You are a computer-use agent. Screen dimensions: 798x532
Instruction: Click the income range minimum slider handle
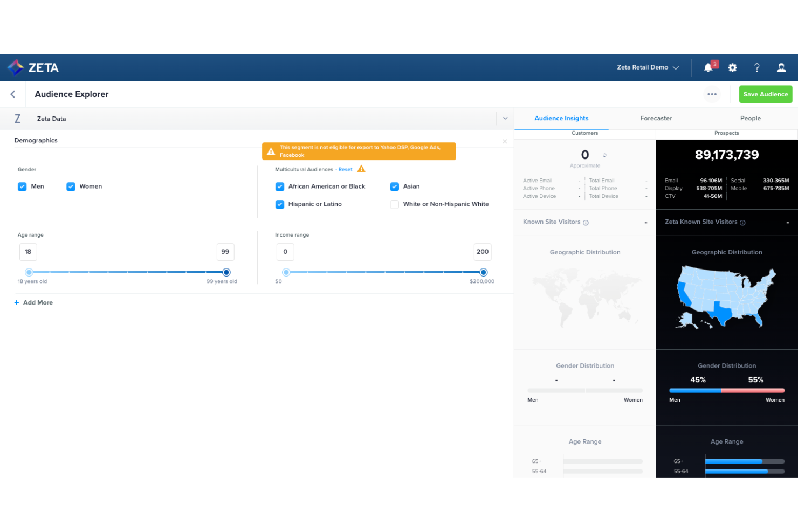pyautogui.click(x=286, y=272)
